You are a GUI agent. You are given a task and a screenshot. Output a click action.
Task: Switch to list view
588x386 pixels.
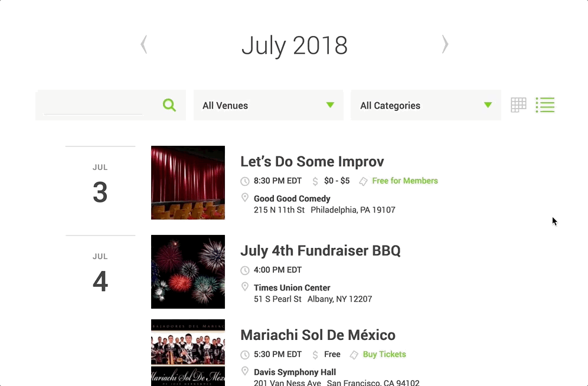(545, 106)
